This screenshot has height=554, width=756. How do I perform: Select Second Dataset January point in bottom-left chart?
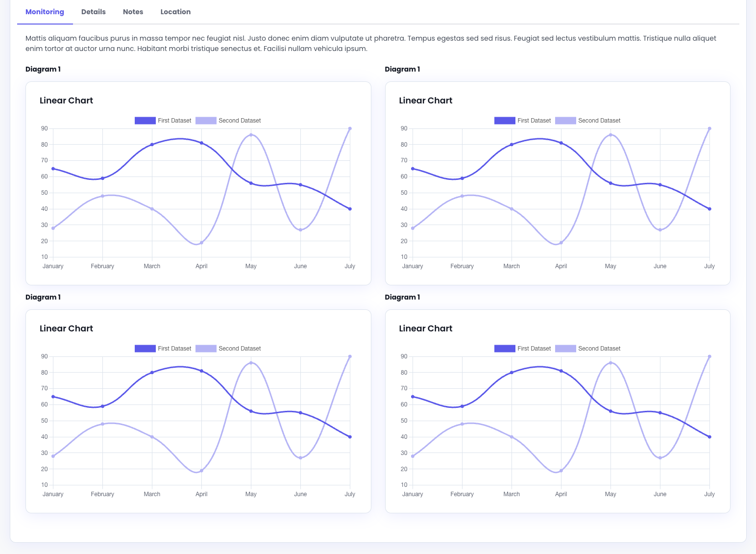53,456
